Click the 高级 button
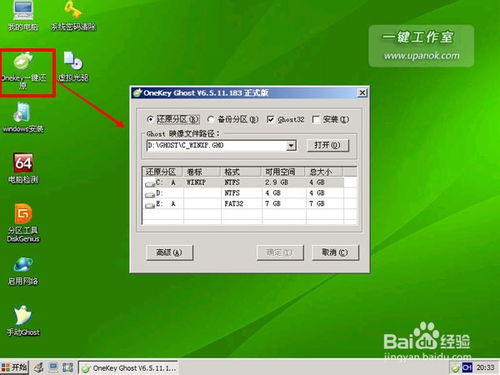The width and height of the screenshot is (500, 375). click(x=169, y=253)
